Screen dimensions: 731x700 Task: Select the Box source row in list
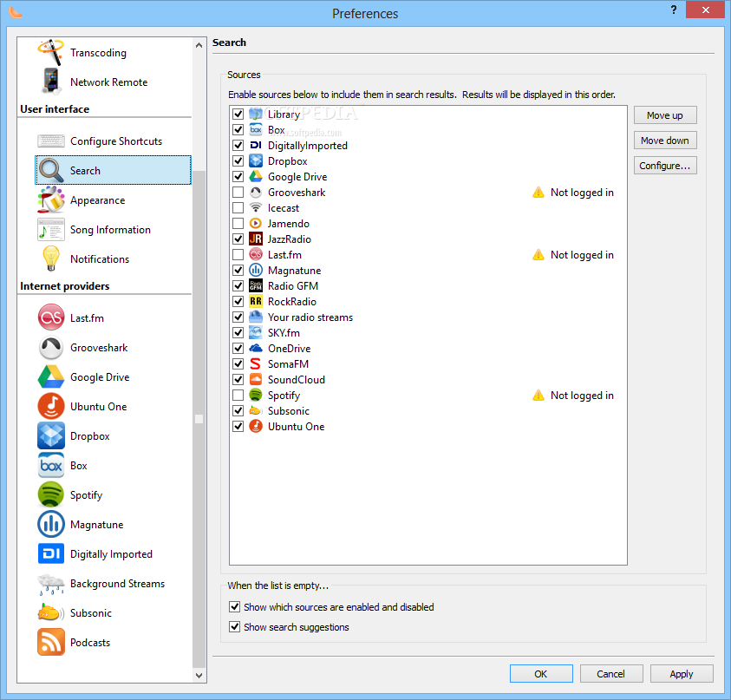pyautogui.click(x=428, y=129)
